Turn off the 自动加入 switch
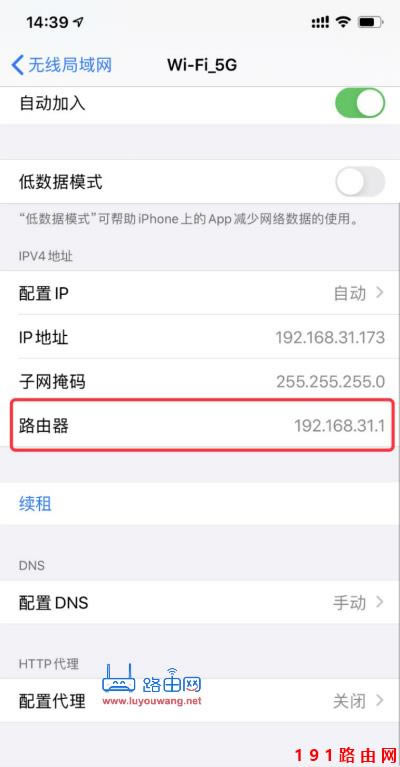Screen dimensions: 400x767 click(360, 103)
